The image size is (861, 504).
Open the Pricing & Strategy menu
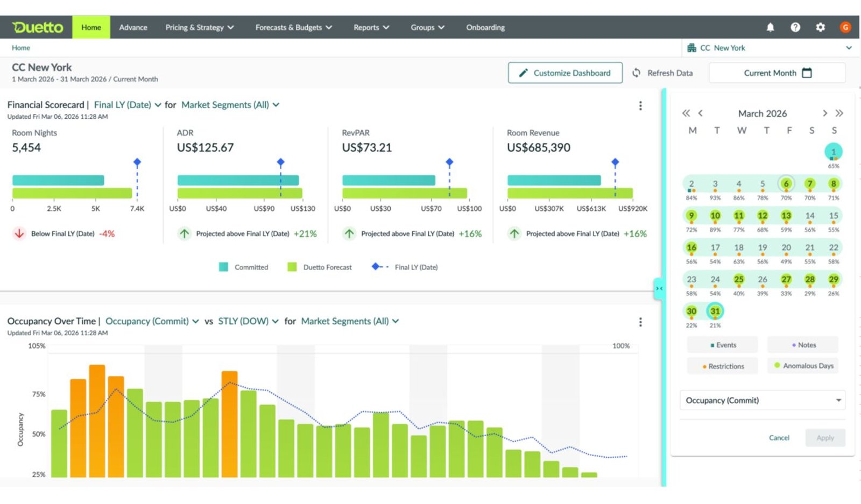tap(200, 27)
